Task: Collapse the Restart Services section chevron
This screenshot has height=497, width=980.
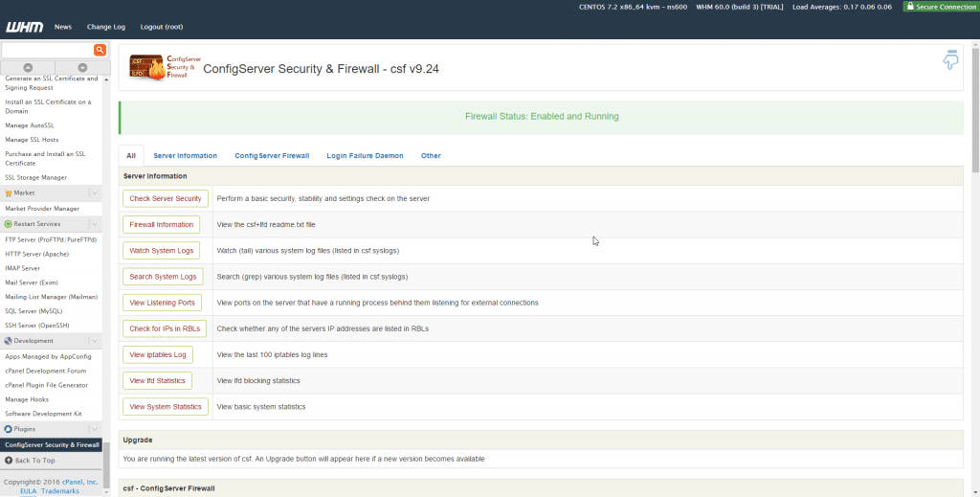Action: 94,224
